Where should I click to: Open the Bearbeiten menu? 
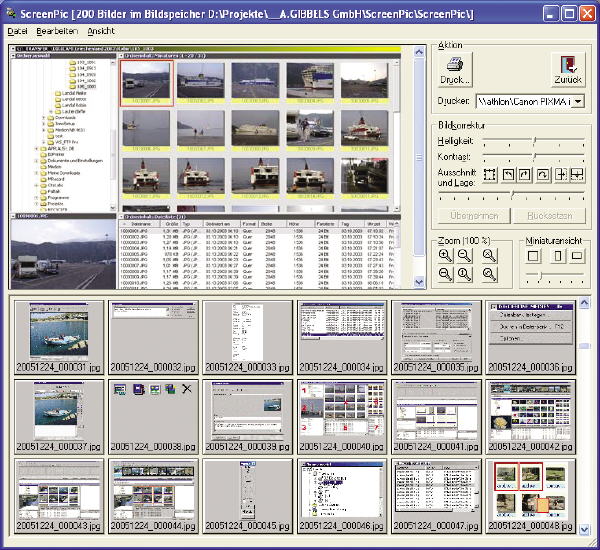click(x=57, y=31)
